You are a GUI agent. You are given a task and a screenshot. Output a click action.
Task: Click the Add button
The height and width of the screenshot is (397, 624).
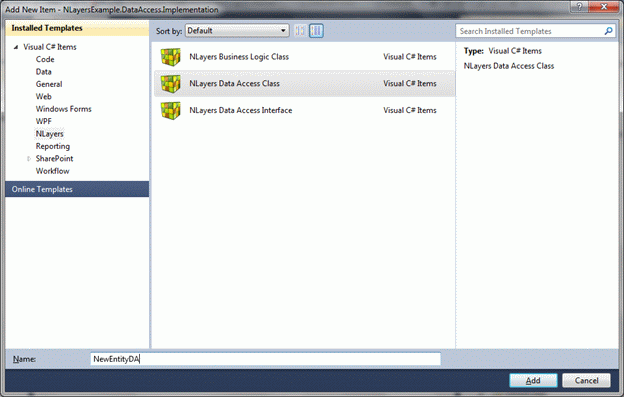pos(533,380)
